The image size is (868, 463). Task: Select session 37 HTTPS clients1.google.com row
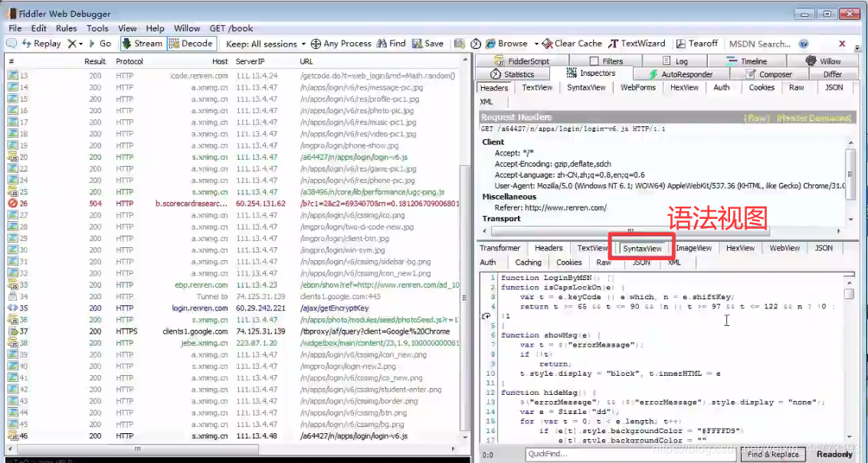234,331
